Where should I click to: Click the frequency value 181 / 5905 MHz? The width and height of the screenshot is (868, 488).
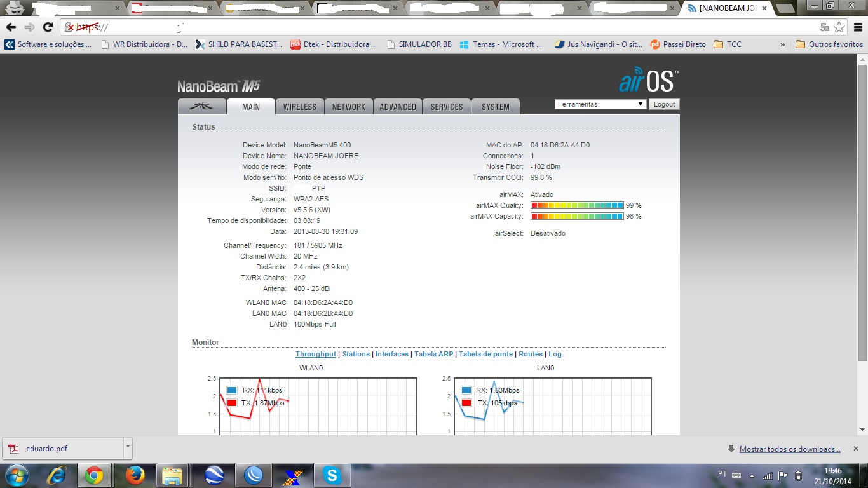click(x=318, y=245)
